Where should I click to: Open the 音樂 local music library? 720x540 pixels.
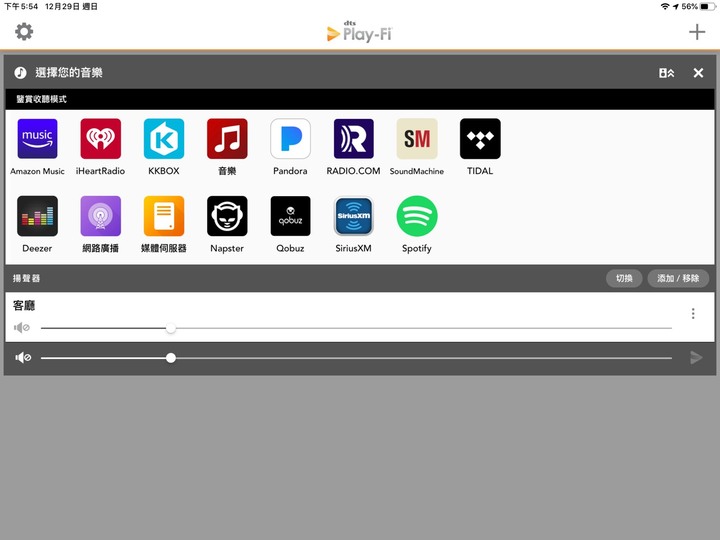[x=227, y=139]
